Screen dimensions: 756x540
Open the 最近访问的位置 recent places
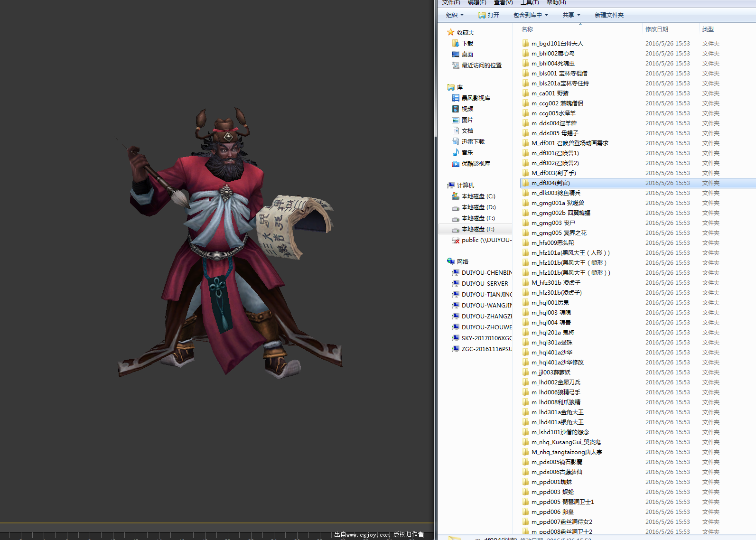[481, 65]
